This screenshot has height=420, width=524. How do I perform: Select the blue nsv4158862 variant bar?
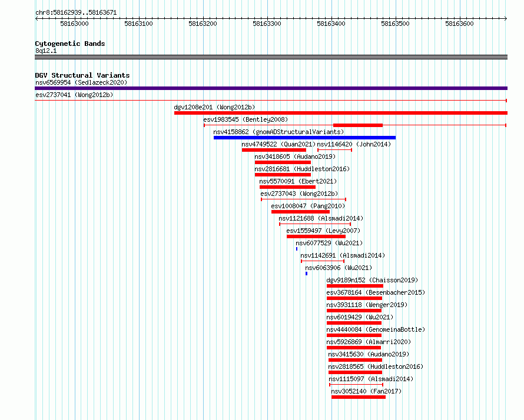[305, 138]
